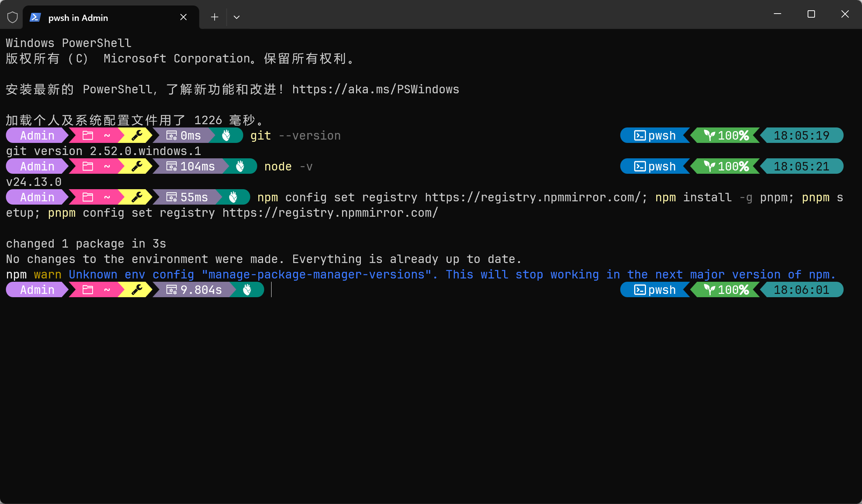Click the hand icon in the latest prompt
This screenshot has width=862, height=504.
coord(247,290)
